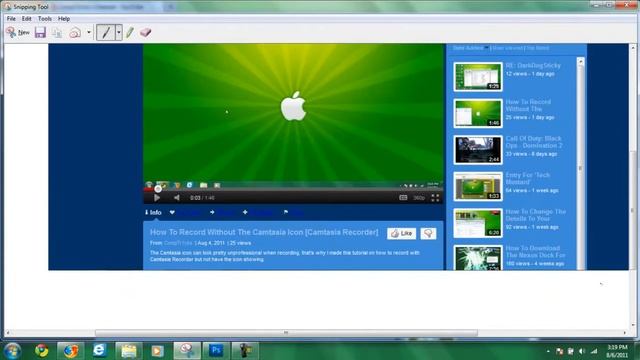The height and width of the screenshot is (360, 640).
Task: Open Internet Explorer from taskbar
Action: (x=100, y=351)
